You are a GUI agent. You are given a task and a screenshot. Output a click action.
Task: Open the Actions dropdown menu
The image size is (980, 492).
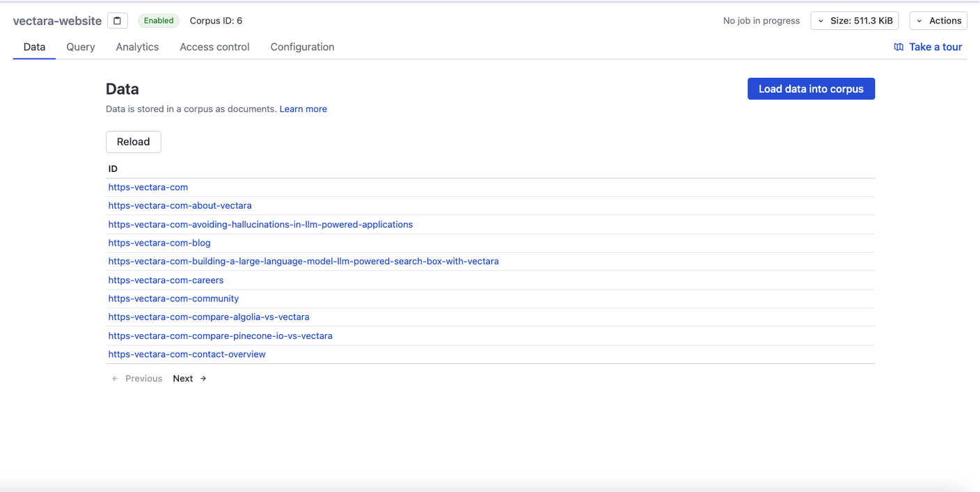tap(938, 21)
